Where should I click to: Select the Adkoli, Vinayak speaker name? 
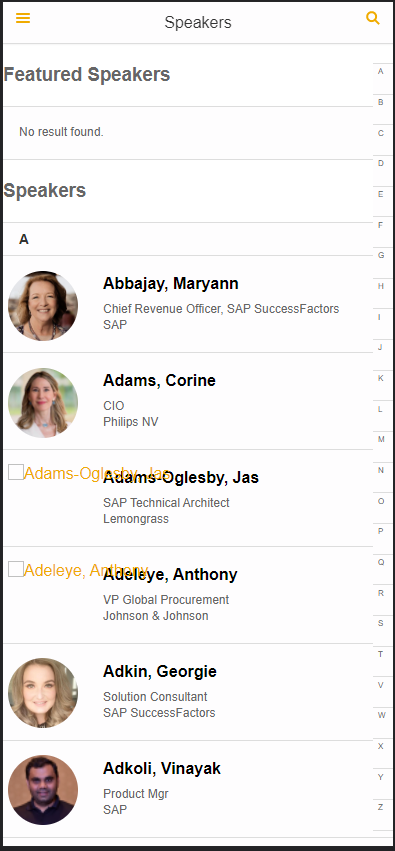pos(162,769)
